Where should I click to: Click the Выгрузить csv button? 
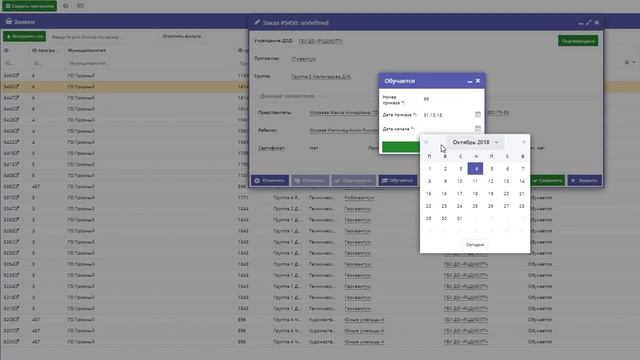click(x=24, y=37)
